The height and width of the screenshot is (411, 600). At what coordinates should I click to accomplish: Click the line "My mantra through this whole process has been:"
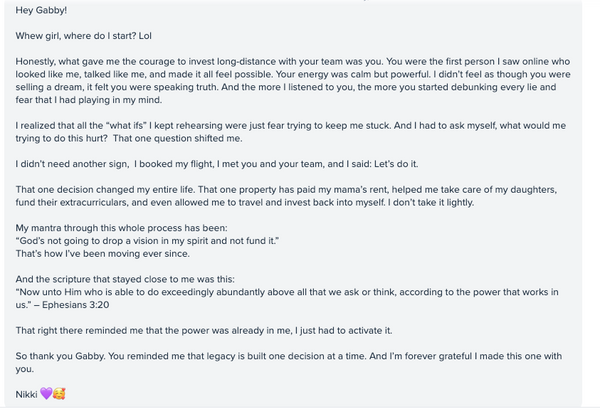pyautogui.click(x=121, y=228)
